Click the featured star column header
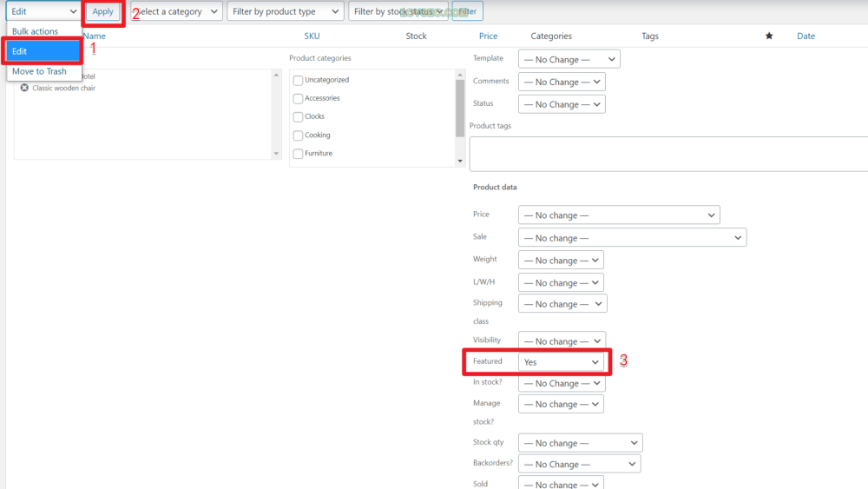This screenshot has height=489, width=868. tap(769, 36)
